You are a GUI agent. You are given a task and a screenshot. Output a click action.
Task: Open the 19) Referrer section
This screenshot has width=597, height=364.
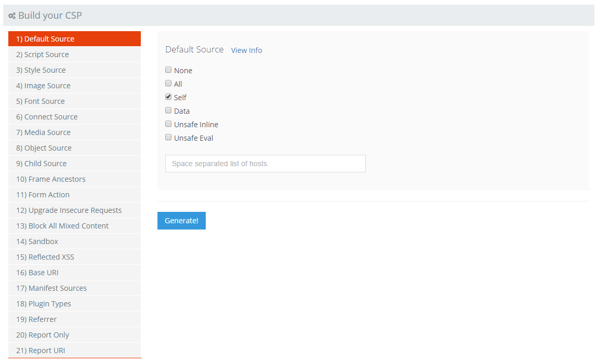(75, 319)
